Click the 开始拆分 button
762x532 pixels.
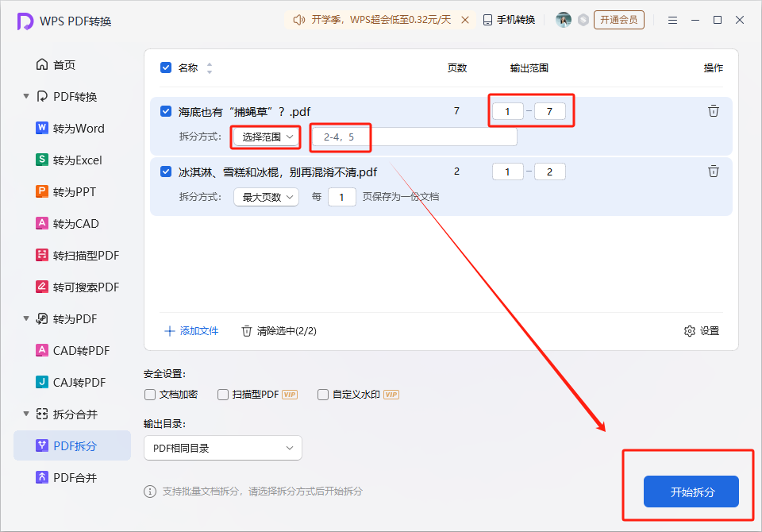[690, 492]
